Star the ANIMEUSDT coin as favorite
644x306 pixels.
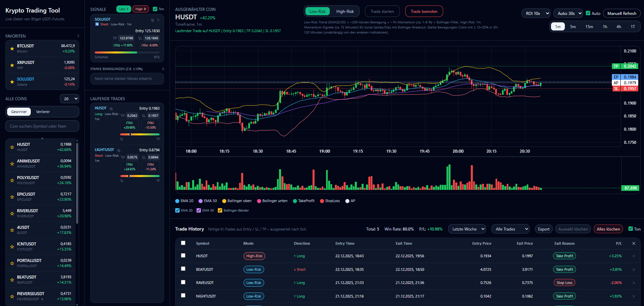[x=12, y=164]
